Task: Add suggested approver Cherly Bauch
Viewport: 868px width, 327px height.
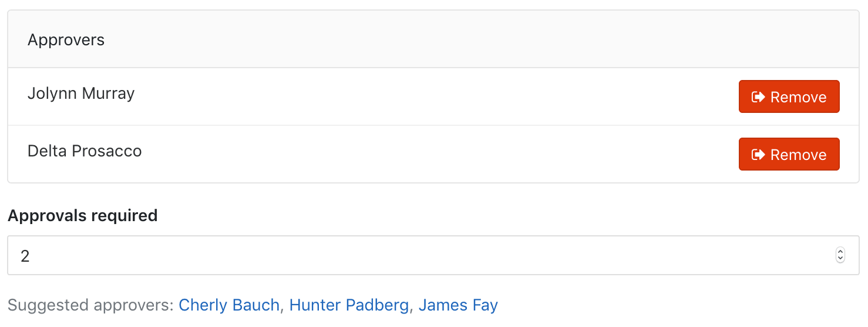Action: pyautogui.click(x=229, y=305)
